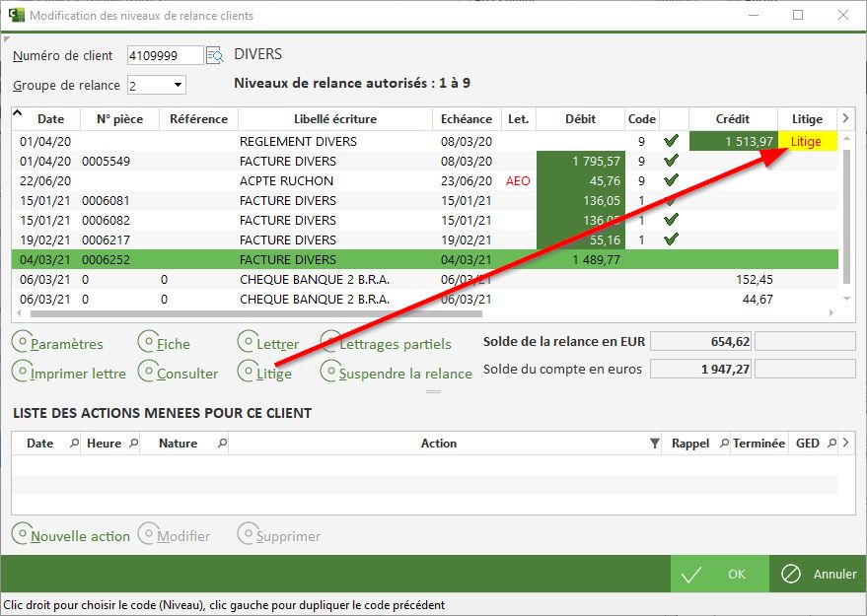Sort entries by Débit column header
867x616 pixels.
click(x=580, y=119)
